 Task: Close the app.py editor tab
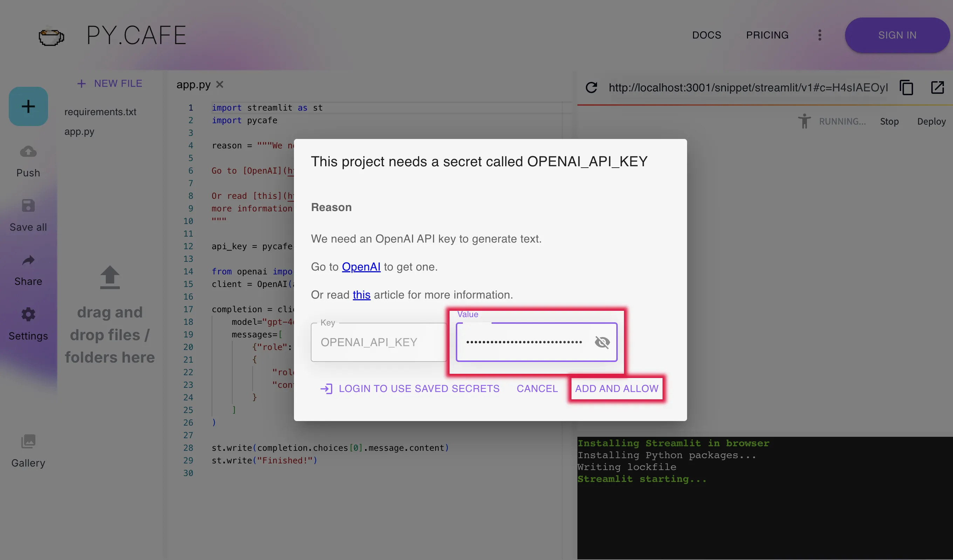[220, 85]
